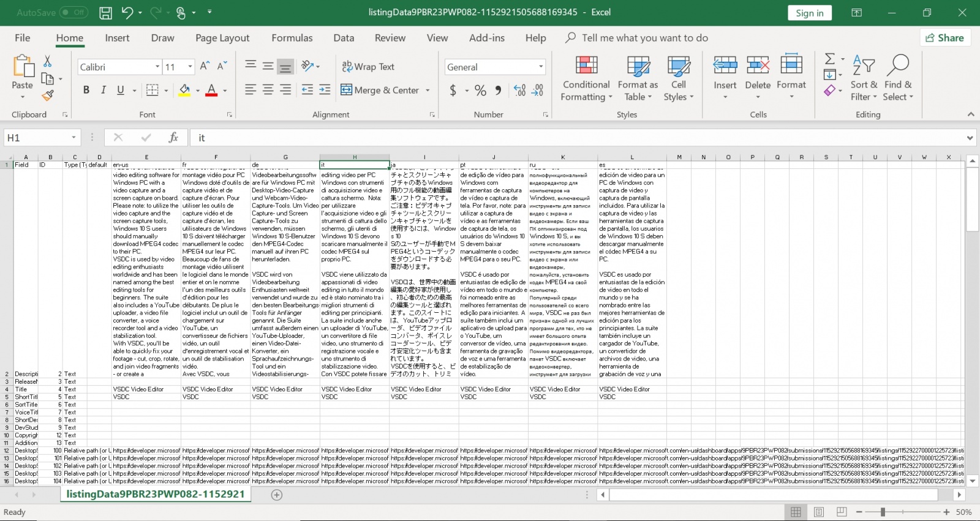Increase decimal places
Screen dimensions: 980x521
tap(520, 91)
